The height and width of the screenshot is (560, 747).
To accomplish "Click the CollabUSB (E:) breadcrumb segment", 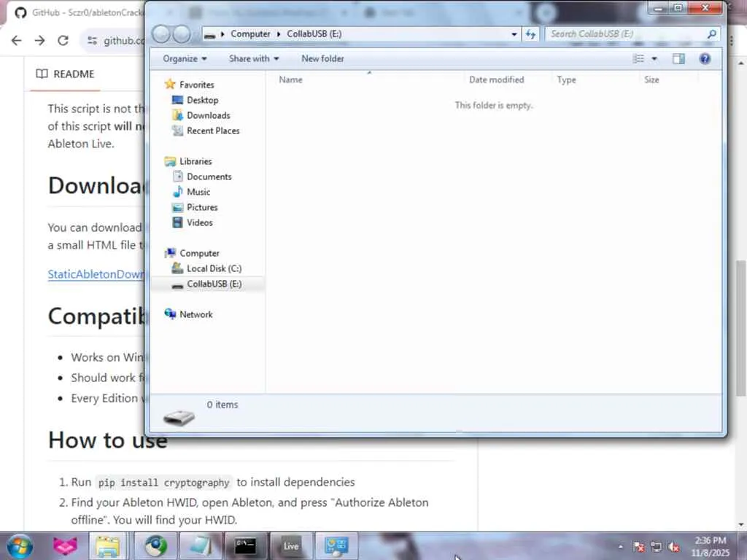I will tap(314, 34).
